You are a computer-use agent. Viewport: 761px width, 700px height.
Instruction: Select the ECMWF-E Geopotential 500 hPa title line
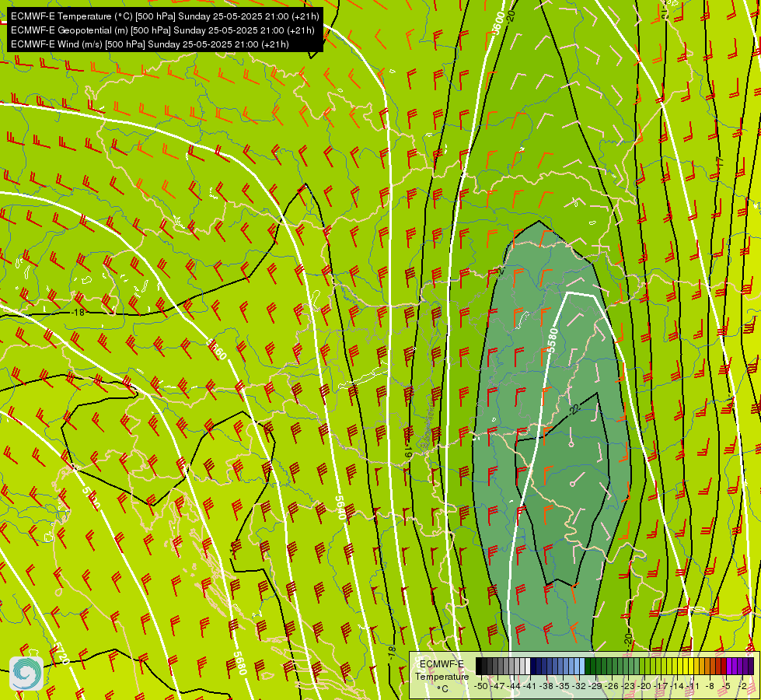coord(162,30)
